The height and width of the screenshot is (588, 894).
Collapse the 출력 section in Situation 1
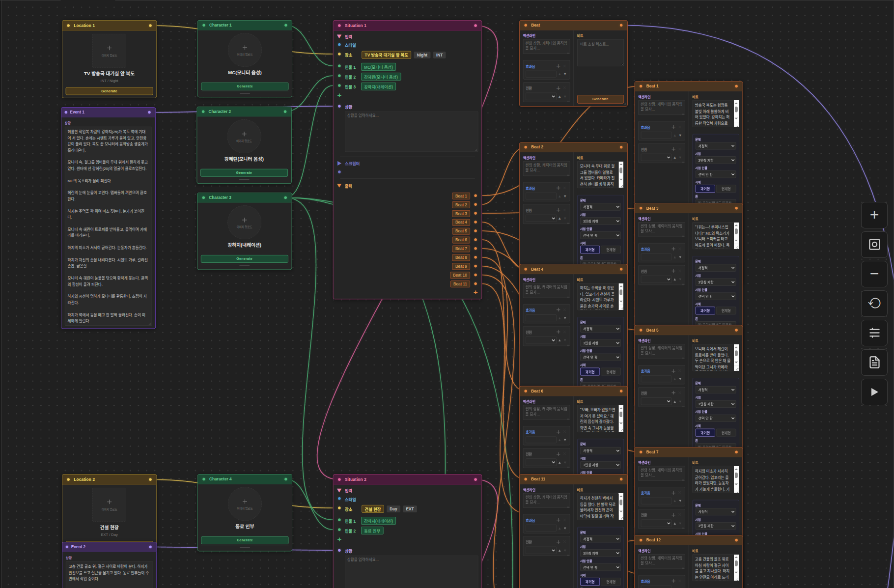click(339, 186)
